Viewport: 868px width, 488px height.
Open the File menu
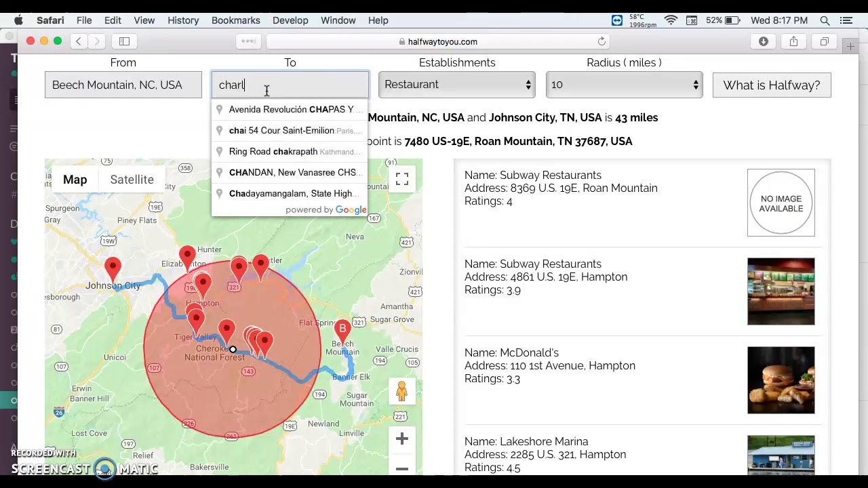click(x=84, y=20)
